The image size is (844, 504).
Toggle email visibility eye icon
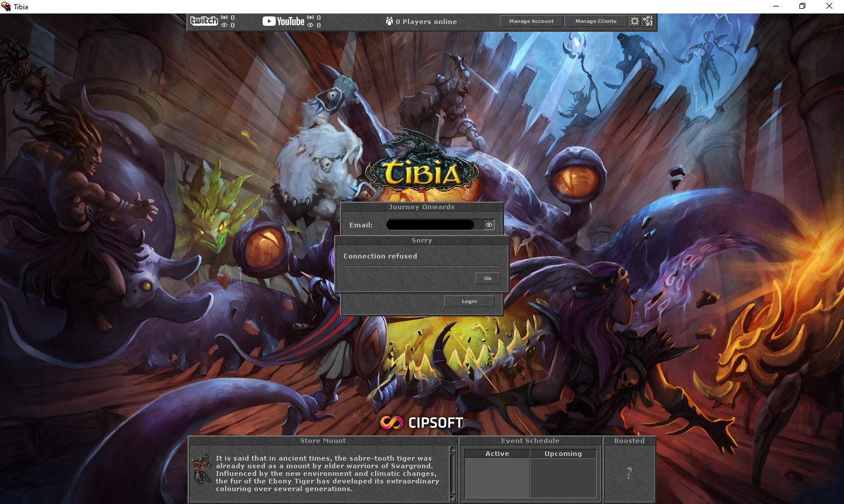coord(489,225)
